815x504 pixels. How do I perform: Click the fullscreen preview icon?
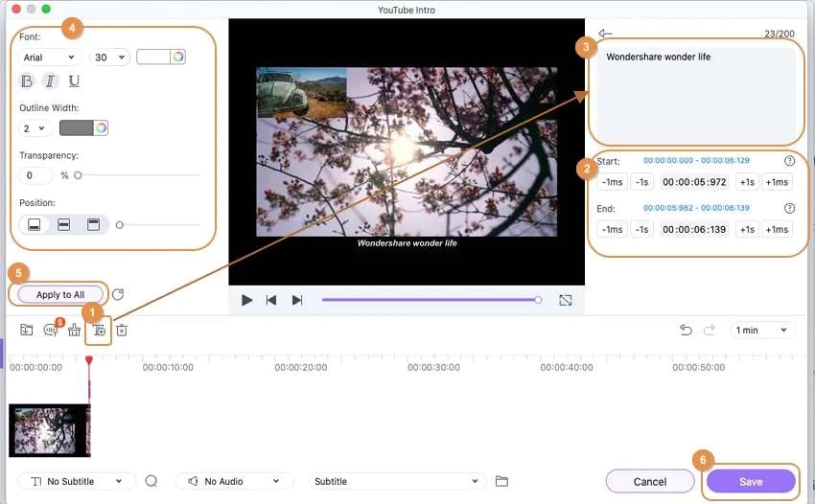[x=566, y=300]
